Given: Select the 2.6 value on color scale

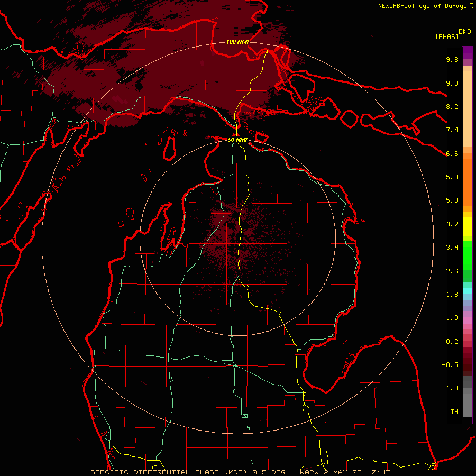Looking at the screenshot, I should point(452,271).
